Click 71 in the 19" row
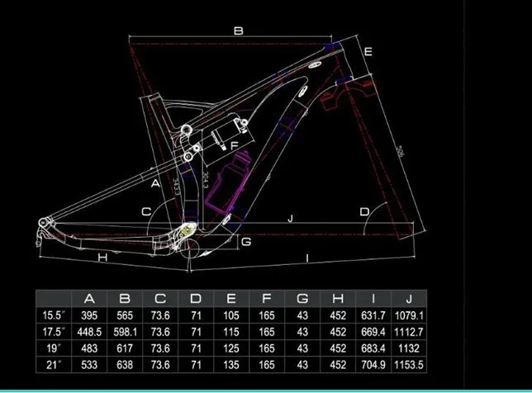 (x=196, y=348)
